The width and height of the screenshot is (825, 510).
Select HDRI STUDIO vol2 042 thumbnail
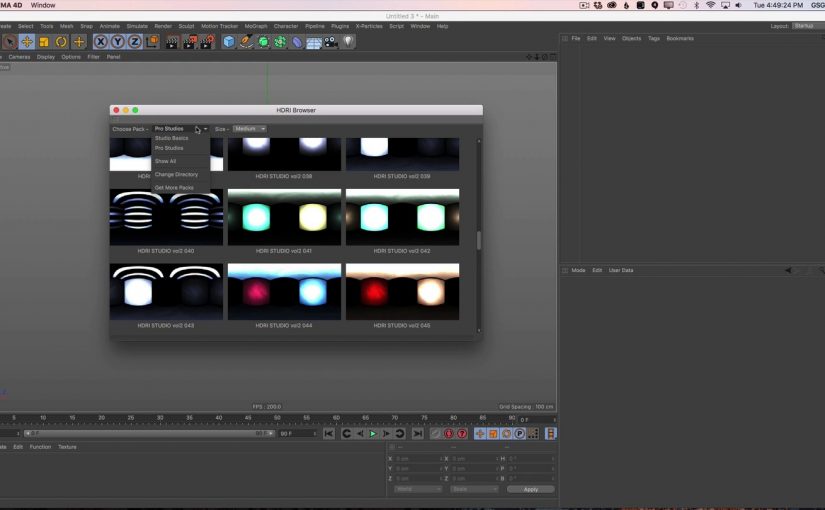(403, 217)
